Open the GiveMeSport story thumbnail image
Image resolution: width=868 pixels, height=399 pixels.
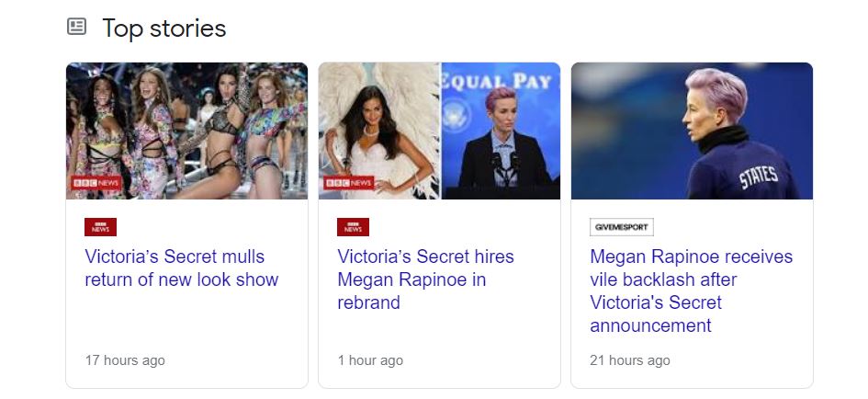tap(692, 131)
